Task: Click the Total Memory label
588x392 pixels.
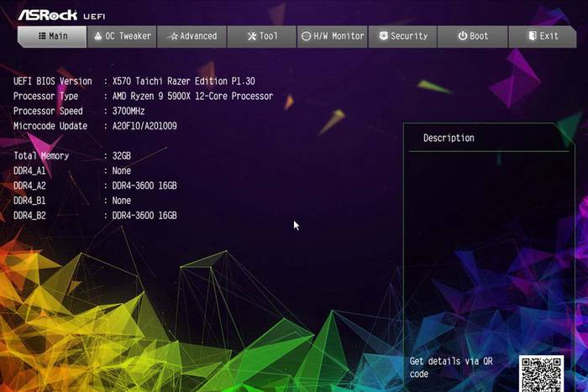Action: (41, 156)
